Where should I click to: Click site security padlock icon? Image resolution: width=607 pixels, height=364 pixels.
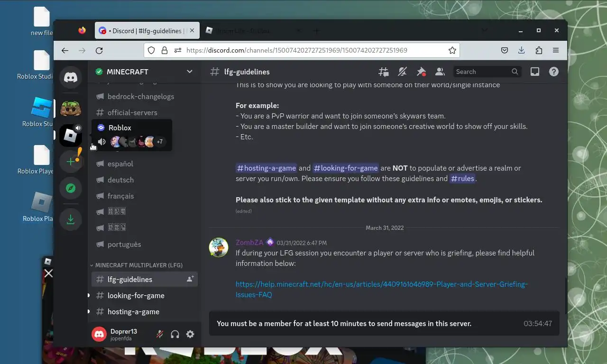[165, 50]
